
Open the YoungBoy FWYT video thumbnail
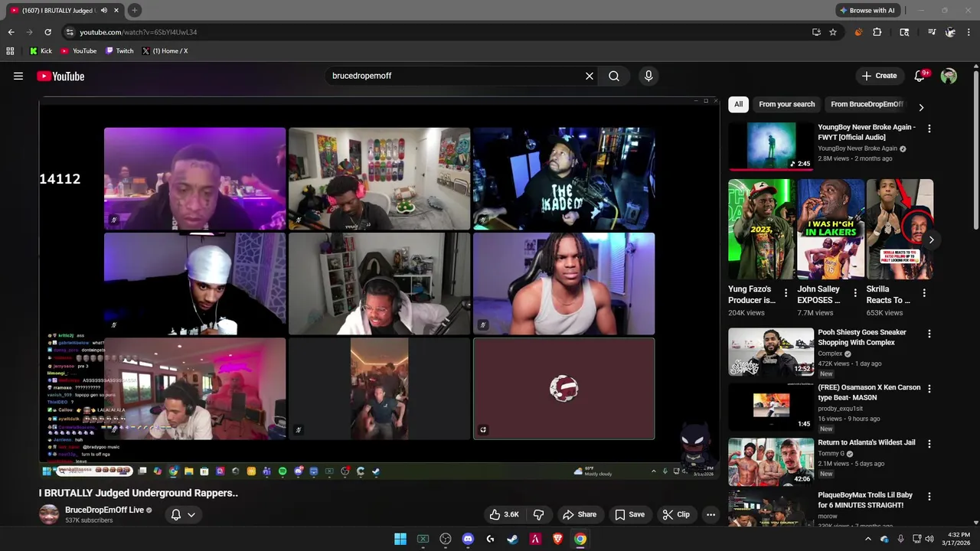click(770, 145)
